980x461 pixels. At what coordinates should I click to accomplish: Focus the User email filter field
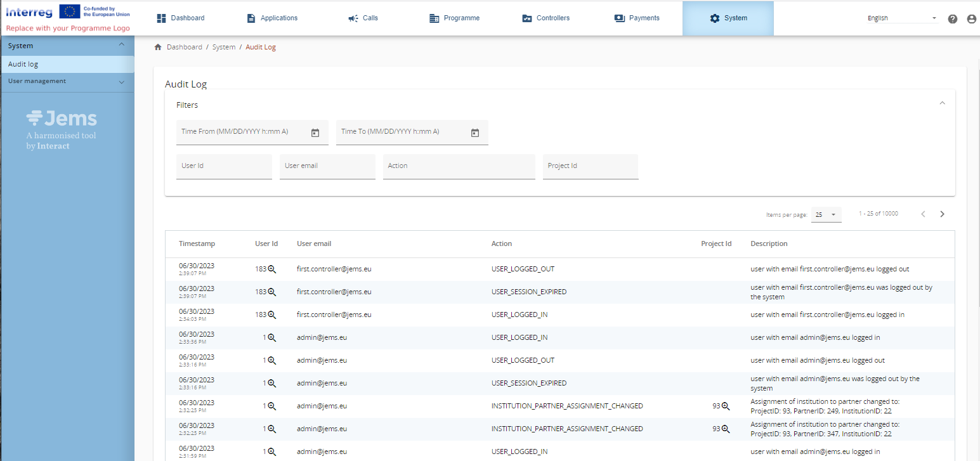point(327,167)
